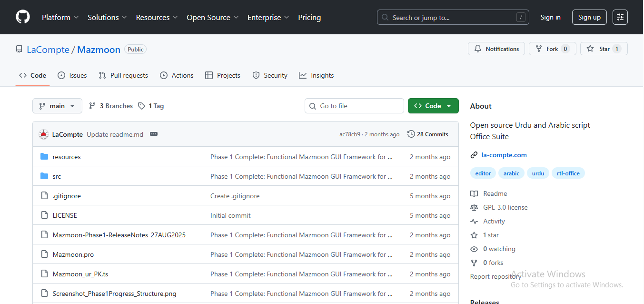Click the tag icon for 1 Tag
This screenshot has width=644, height=304.
(x=141, y=106)
